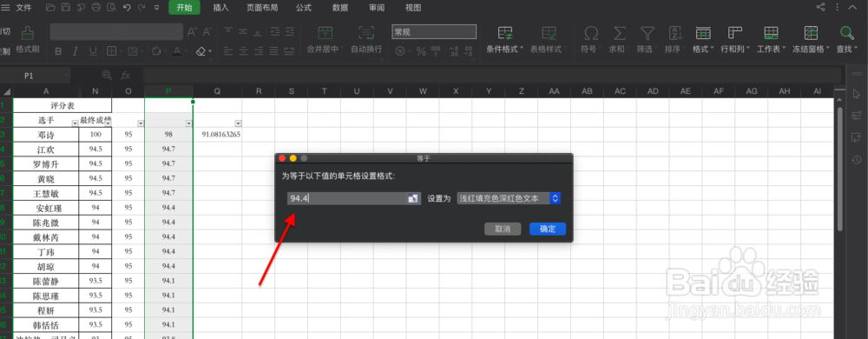Click the Format (格式) icon
Screen dimensions: 868x339
(x=703, y=33)
